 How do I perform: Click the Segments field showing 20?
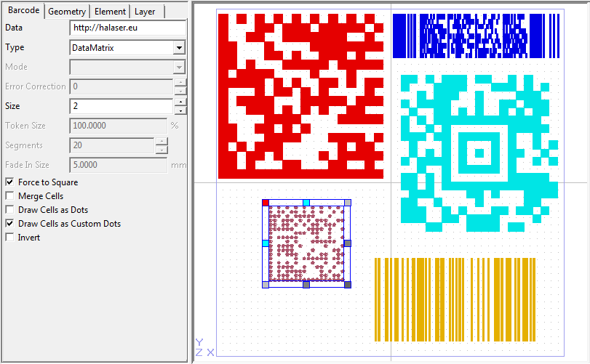click(112, 145)
